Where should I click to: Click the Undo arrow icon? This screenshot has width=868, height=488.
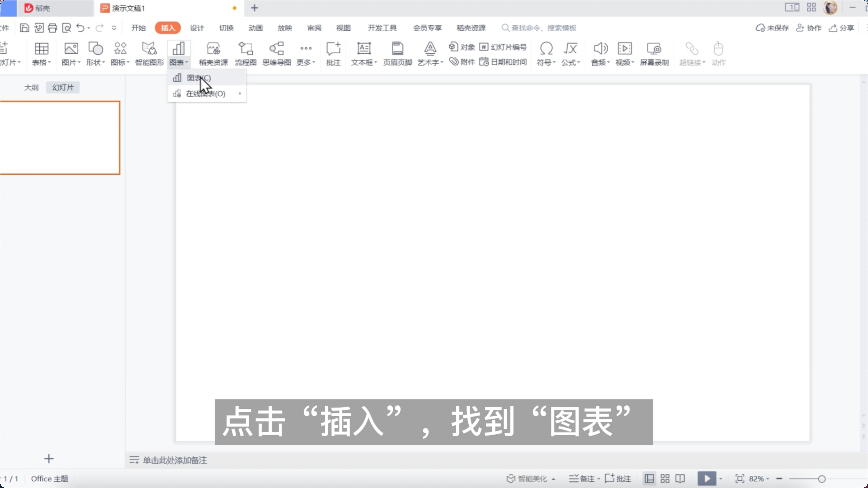coord(80,28)
